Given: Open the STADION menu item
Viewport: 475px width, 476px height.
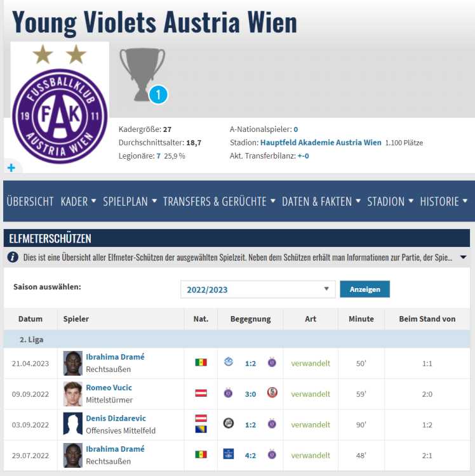Looking at the screenshot, I should 390,201.
